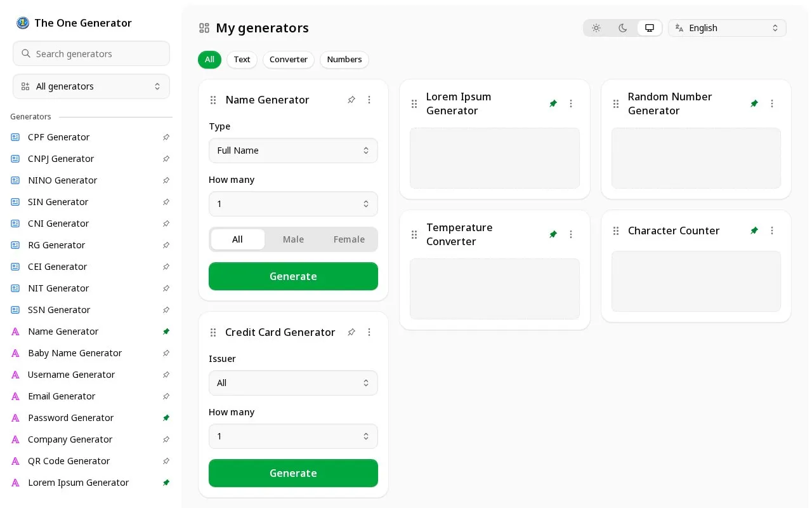Screen dimensions: 812x508
Task: Unpin the Temperature Converter card
Action: [x=553, y=234]
